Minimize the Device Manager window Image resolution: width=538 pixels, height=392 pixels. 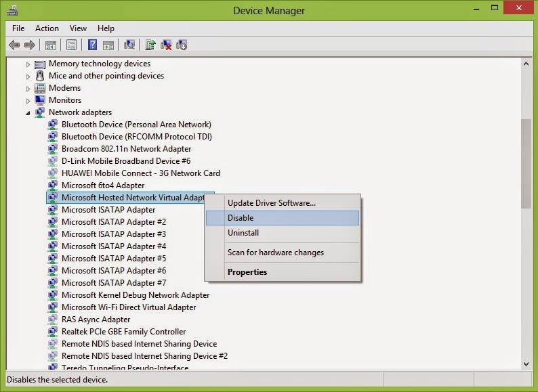pos(476,9)
